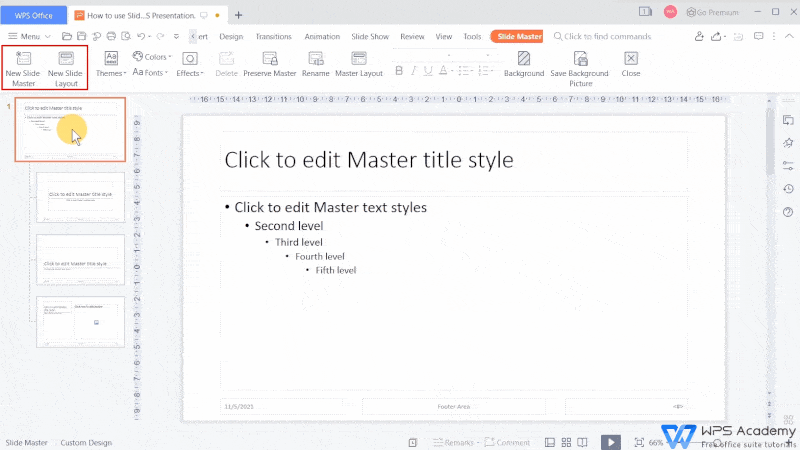Screen dimensions: 800x450
Task: Open the Colors dropdown
Action: [x=151, y=56]
